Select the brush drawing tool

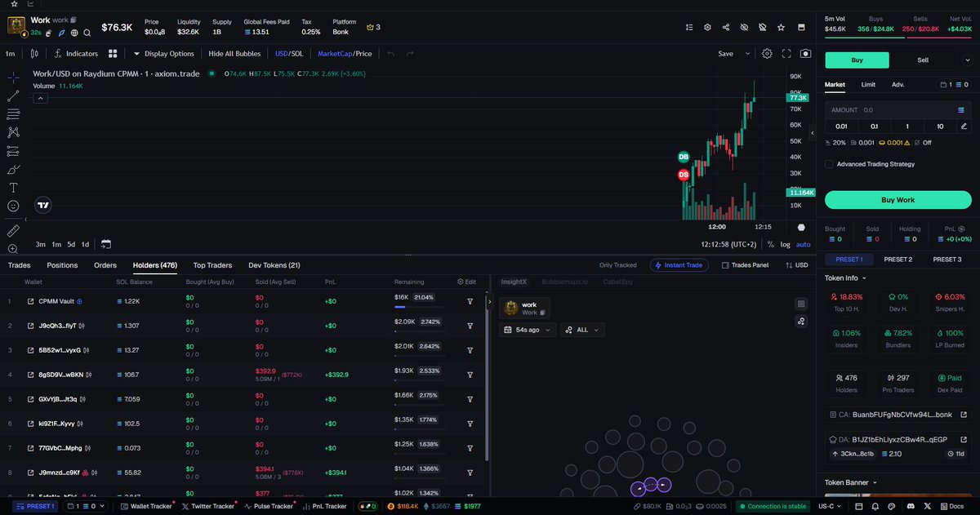tap(13, 170)
